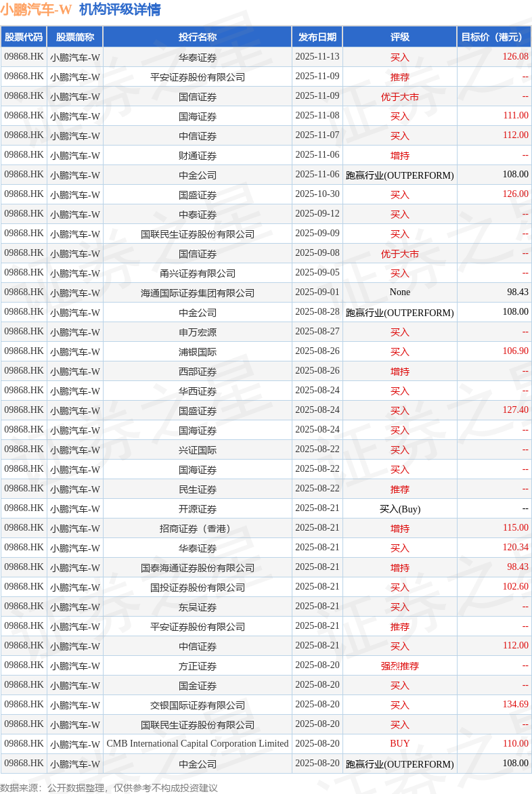Select the 开源证券 bank name cell
The height and width of the screenshot is (794, 532).
click(198, 508)
